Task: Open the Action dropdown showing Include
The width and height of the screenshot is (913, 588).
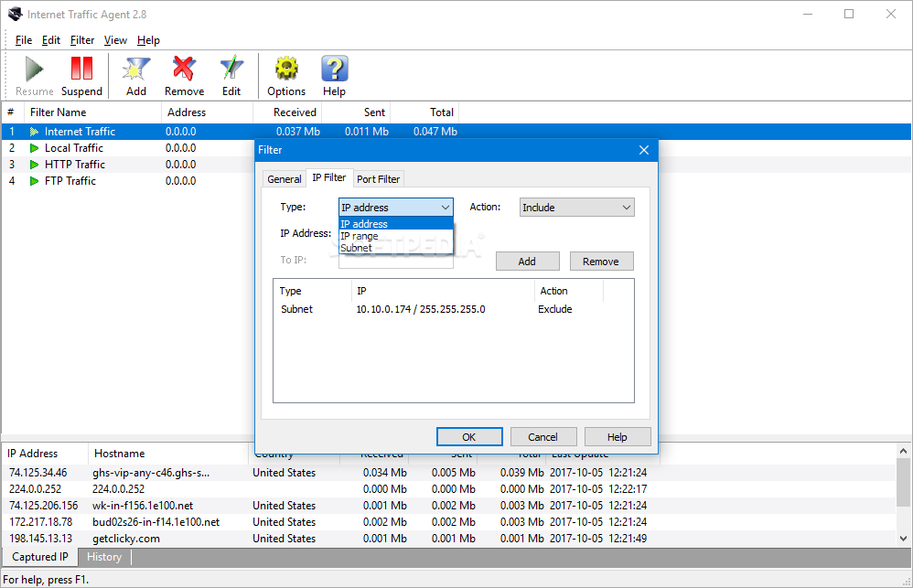Action: pos(576,208)
